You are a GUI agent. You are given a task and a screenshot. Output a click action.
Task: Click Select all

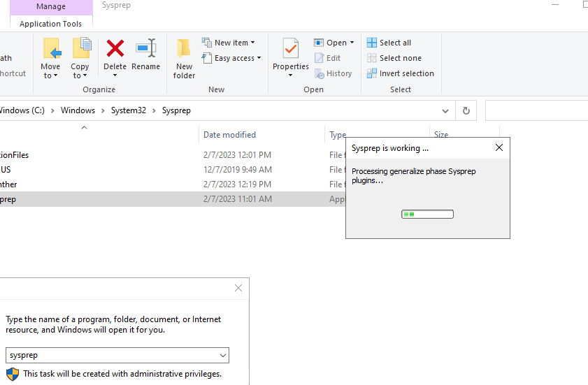pyautogui.click(x=389, y=43)
